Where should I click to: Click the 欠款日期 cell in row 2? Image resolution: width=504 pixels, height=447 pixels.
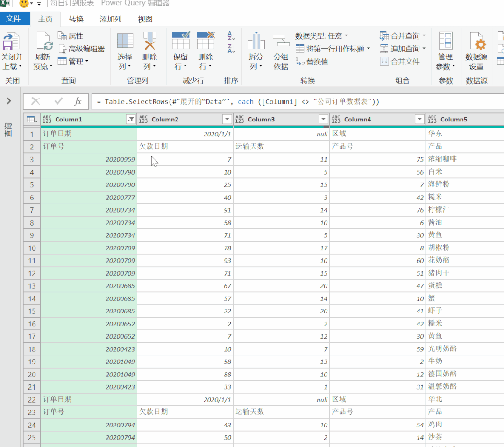pyautogui.click(x=185, y=147)
